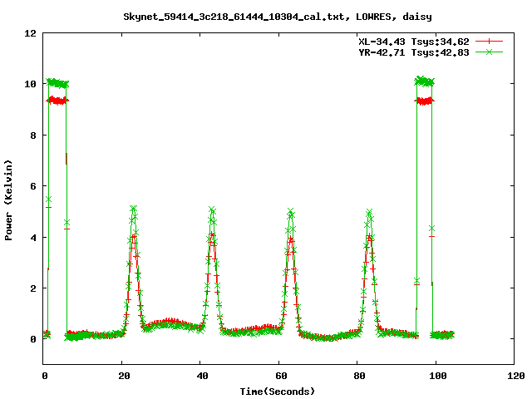Click the x-axis tick label 40

[202, 376]
